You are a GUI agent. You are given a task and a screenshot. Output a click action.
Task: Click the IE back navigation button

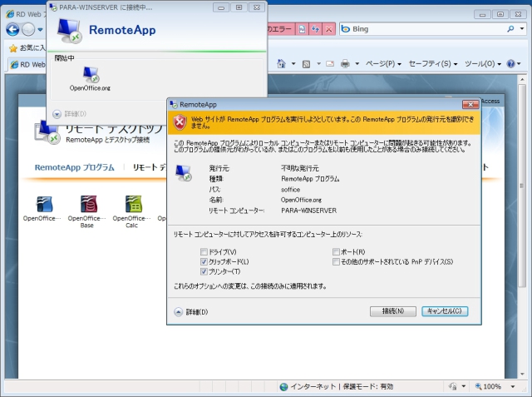click(12, 29)
